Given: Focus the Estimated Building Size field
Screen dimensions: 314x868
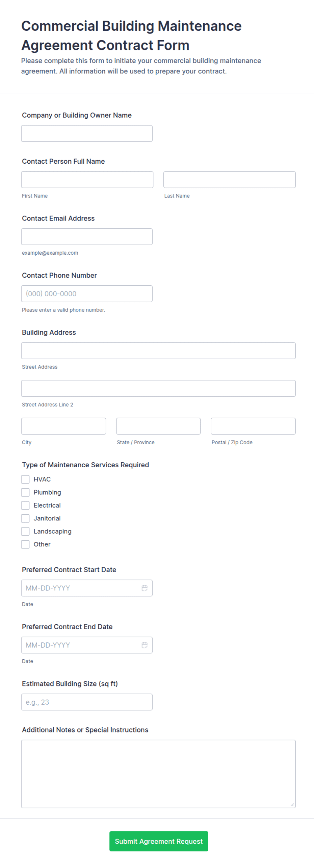Looking at the screenshot, I should (x=87, y=702).
